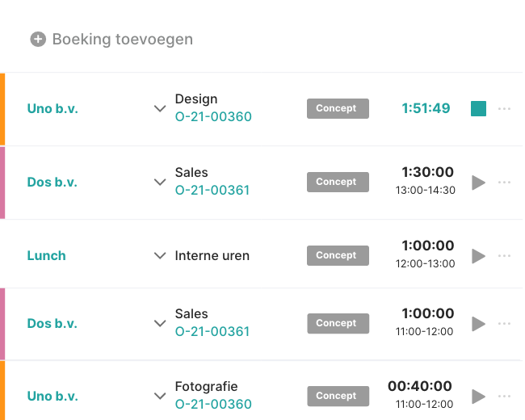Open the Uno b.v. link in the Design row
The height and width of the screenshot is (420, 525).
point(52,108)
